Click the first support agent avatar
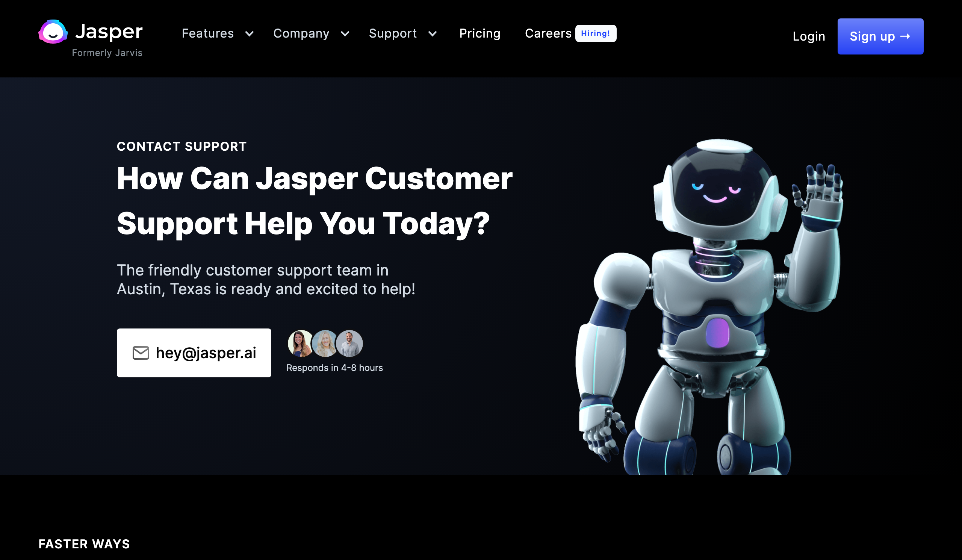 pos(300,344)
